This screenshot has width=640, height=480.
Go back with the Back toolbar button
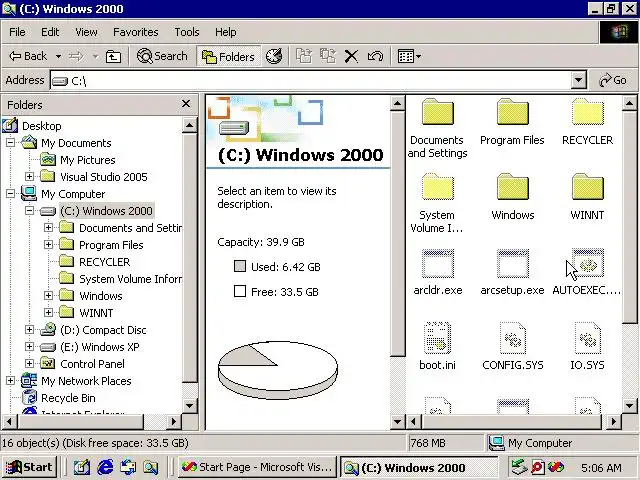[x=28, y=56]
